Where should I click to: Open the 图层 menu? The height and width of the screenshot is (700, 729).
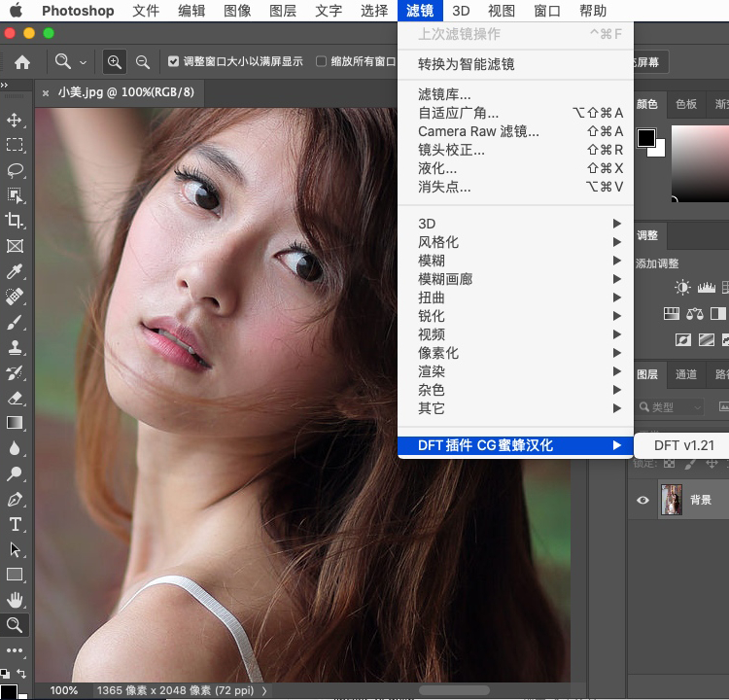point(283,11)
